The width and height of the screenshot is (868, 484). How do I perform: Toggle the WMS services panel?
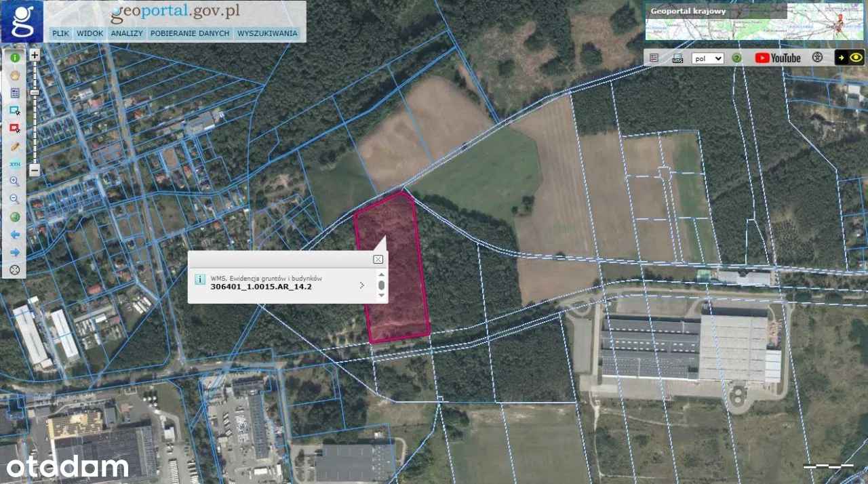[677, 58]
